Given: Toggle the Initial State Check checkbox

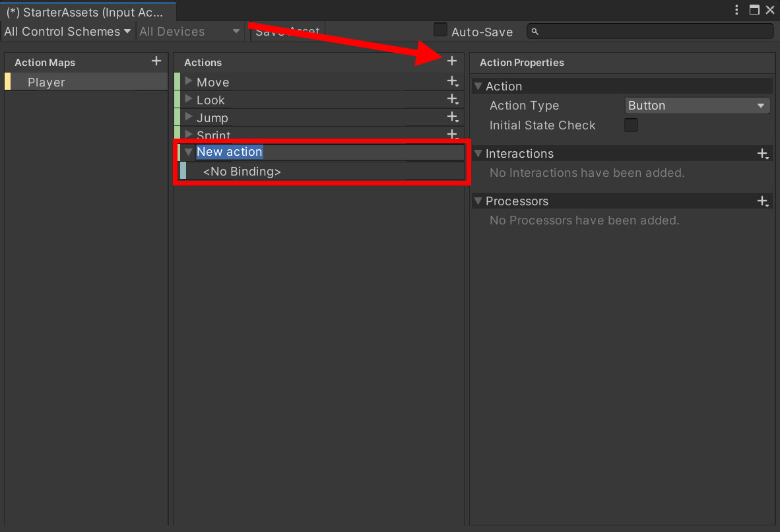Looking at the screenshot, I should (631, 125).
